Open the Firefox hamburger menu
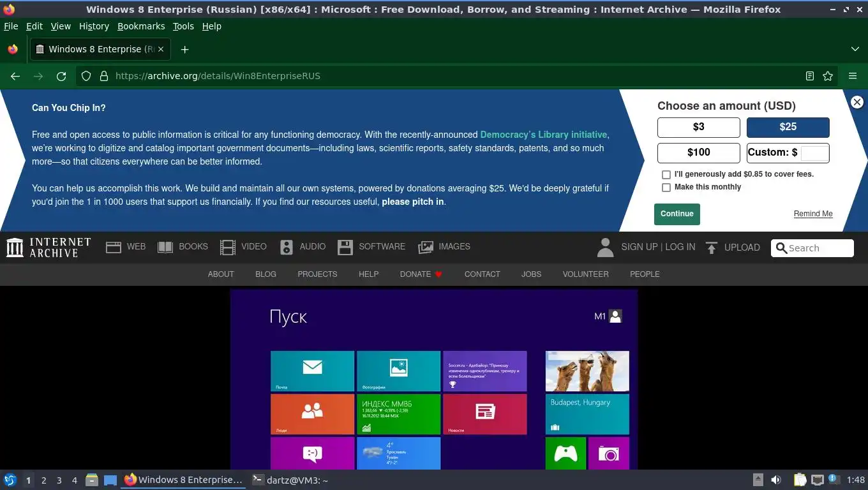Image resolution: width=868 pixels, height=490 pixels. (x=853, y=76)
